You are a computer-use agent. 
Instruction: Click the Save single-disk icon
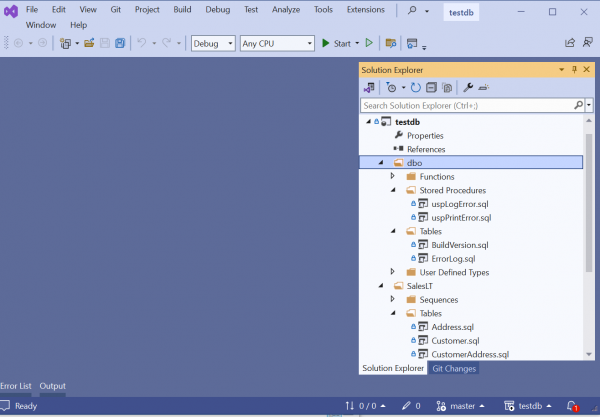[105, 43]
